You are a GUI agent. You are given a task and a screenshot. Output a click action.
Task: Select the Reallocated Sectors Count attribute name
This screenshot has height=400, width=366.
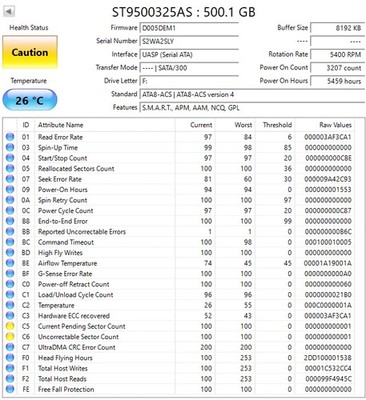point(76,168)
